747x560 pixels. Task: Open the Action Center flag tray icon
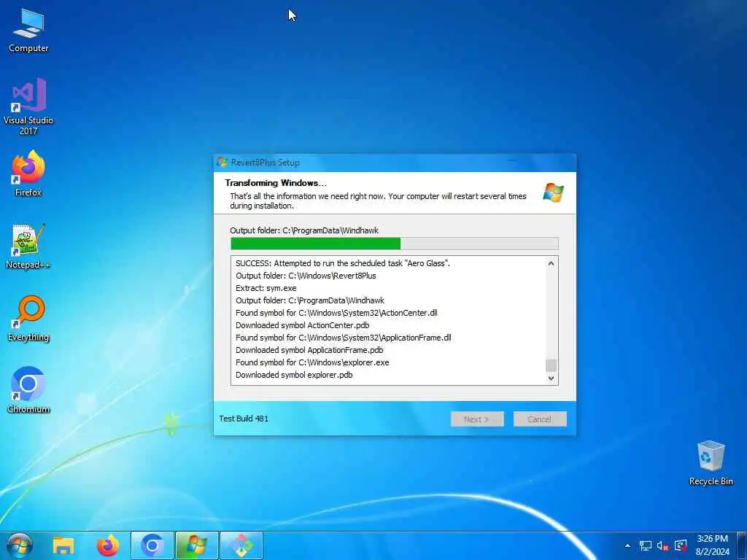pos(681,545)
